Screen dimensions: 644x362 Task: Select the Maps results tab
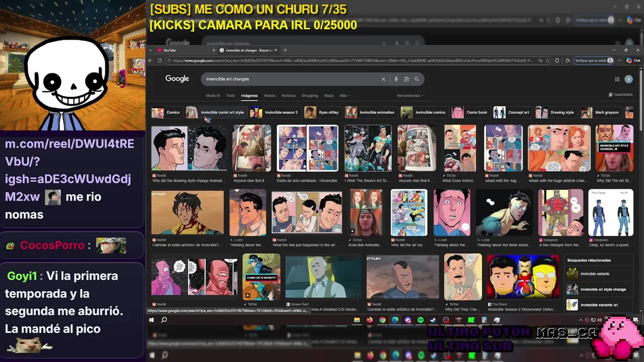[x=329, y=96]
